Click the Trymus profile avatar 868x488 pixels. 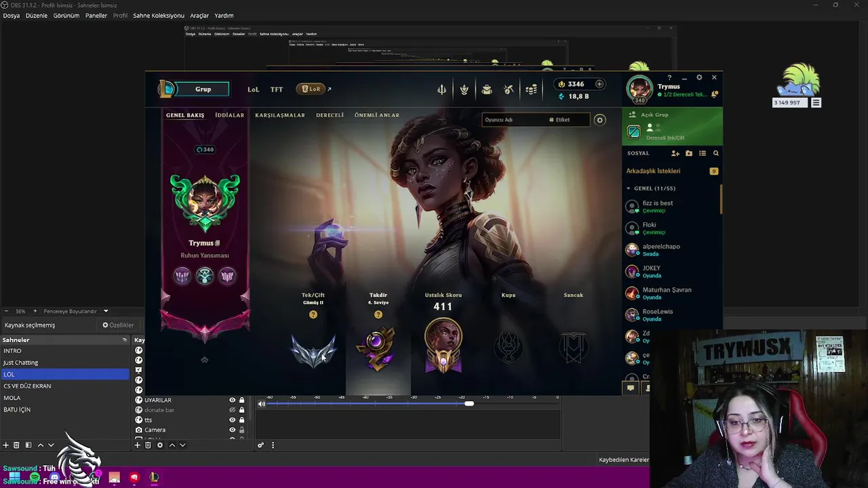pyautogui.click(x=639, y=88)
